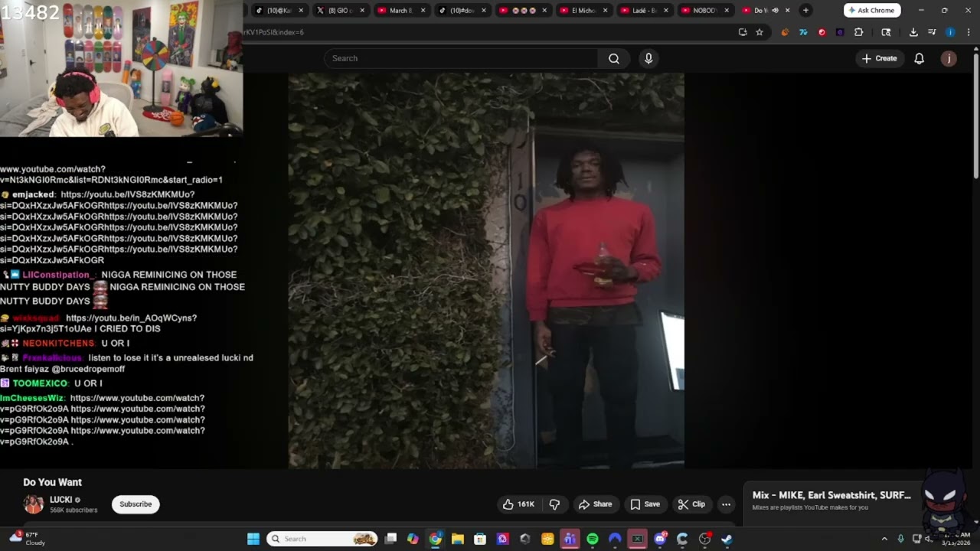Open YouTube notifications bell
Viewport: 980px width, 551px height.
919,58
